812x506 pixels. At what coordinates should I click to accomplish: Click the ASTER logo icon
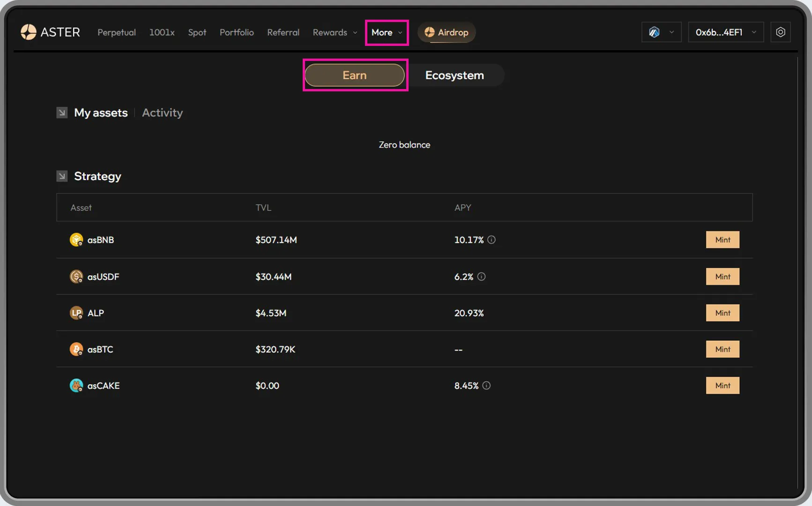pyautogui.click(x=29, y=32)
